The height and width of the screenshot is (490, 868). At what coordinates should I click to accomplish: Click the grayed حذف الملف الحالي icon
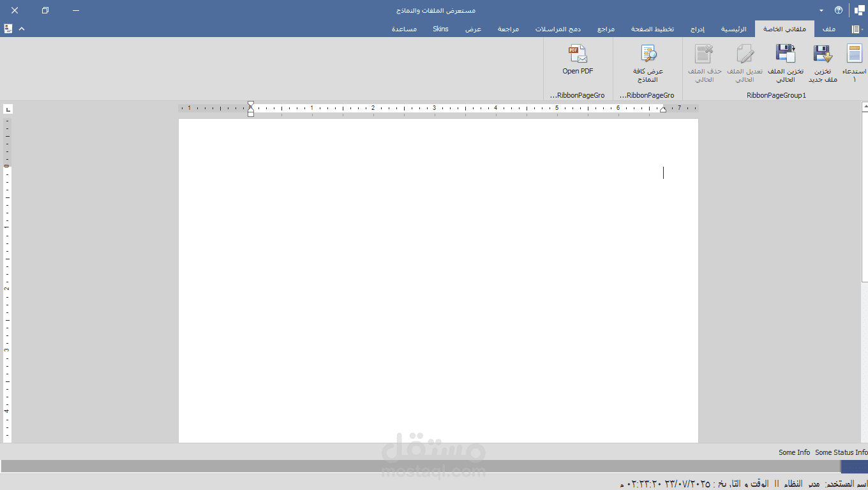[705, 54]
